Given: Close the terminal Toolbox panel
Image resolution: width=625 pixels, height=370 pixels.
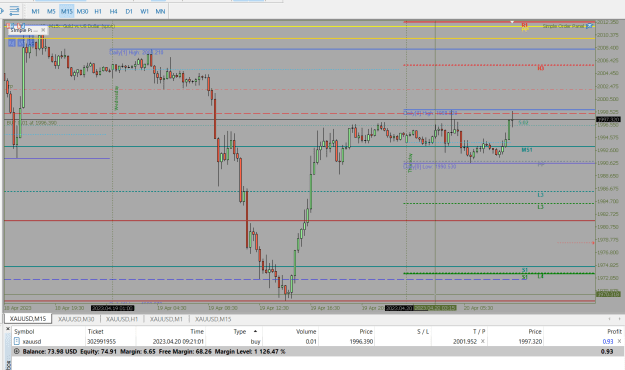Looking at the screenshot, I should point(8,329).
